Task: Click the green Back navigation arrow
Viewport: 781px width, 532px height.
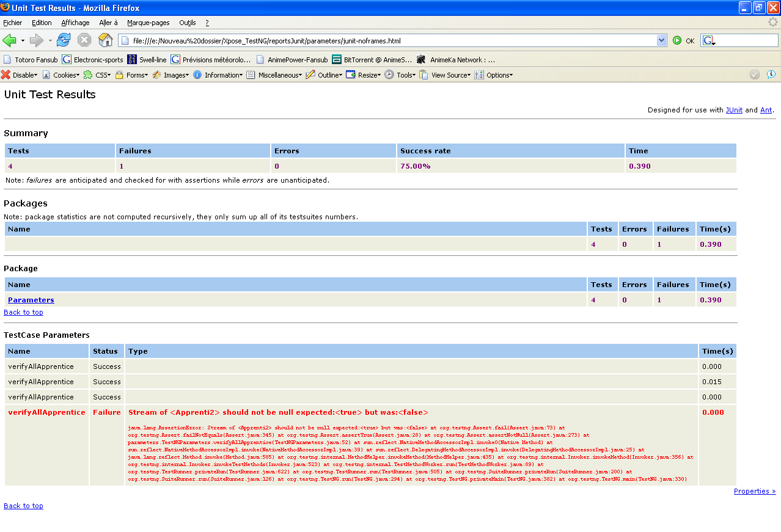Action: point(10,40)
